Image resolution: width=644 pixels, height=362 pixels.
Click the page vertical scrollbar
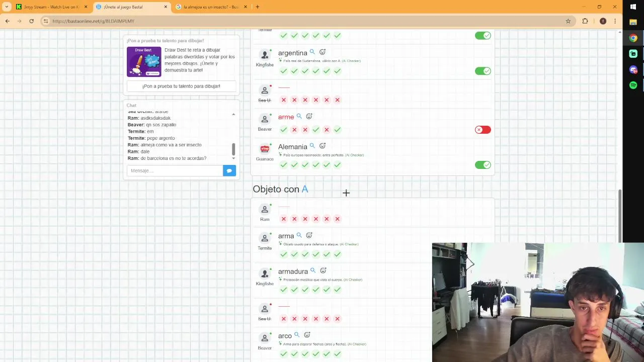tap(619, 216)
